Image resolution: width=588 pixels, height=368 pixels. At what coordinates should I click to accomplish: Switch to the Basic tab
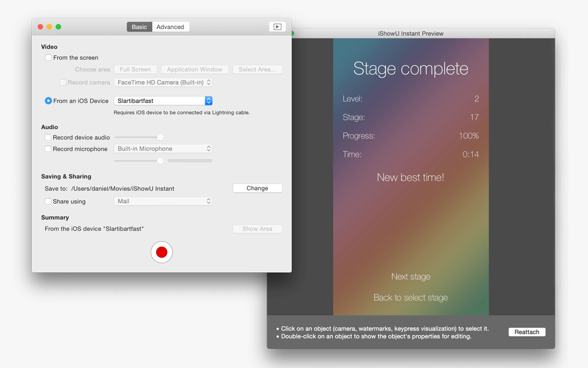[139, 27]
